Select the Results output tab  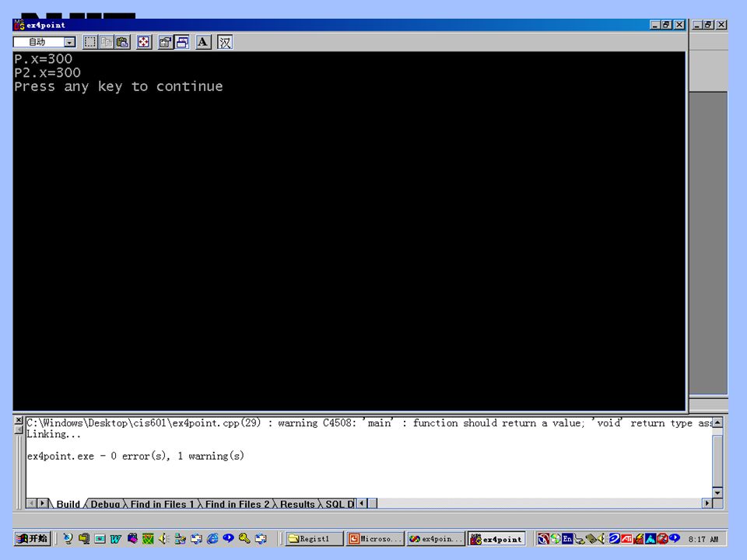pyautogui.click(x=297, y=504)
